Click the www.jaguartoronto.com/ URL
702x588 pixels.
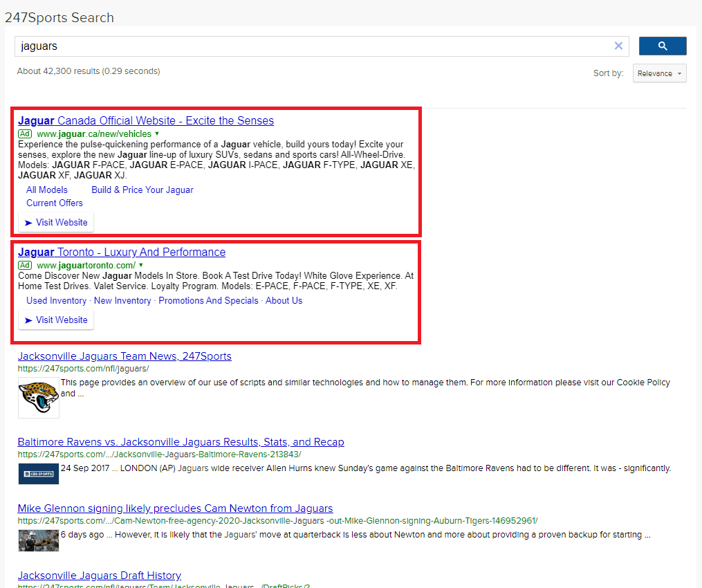[86, 265]
